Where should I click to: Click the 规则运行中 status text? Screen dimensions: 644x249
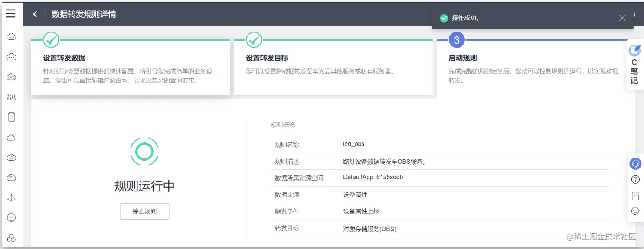[x=144, y=186]
